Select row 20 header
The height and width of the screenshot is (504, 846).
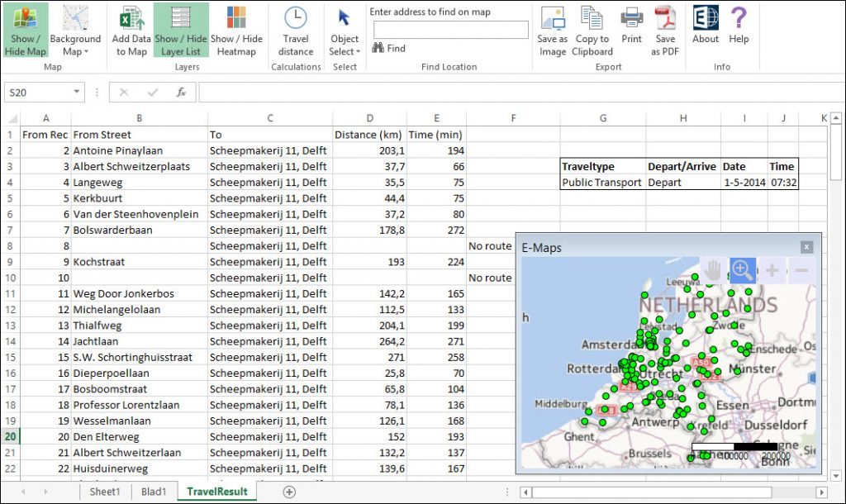click(x=10, y=436)
